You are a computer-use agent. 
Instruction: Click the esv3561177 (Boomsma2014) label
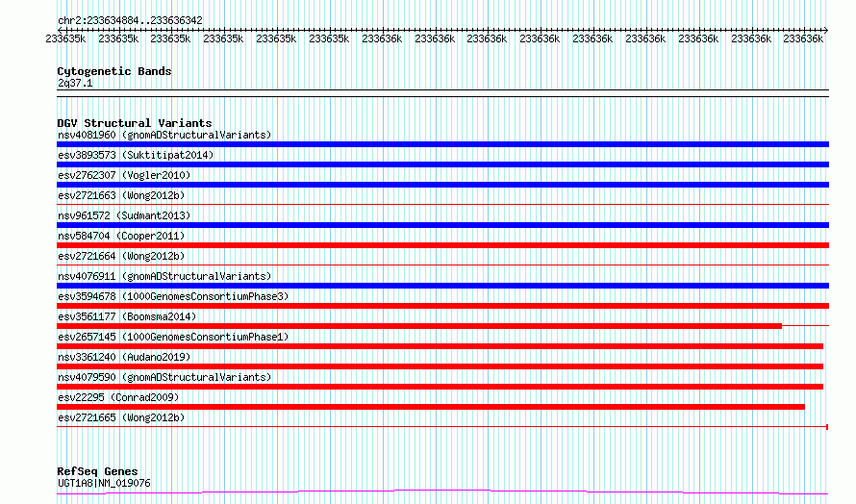click(x=127, y=316)
